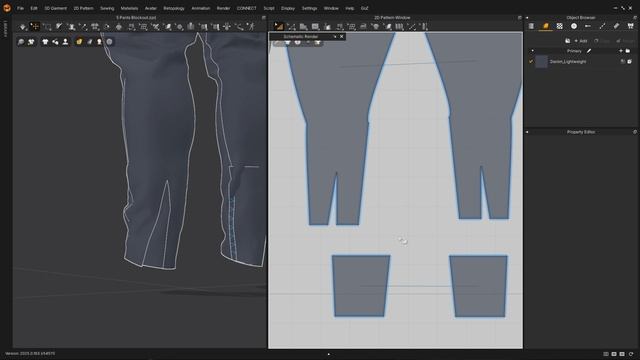Open the Buttonhole tab icon in Object Browser
This screenshot has width=640, height=360.
coord(588,26)
